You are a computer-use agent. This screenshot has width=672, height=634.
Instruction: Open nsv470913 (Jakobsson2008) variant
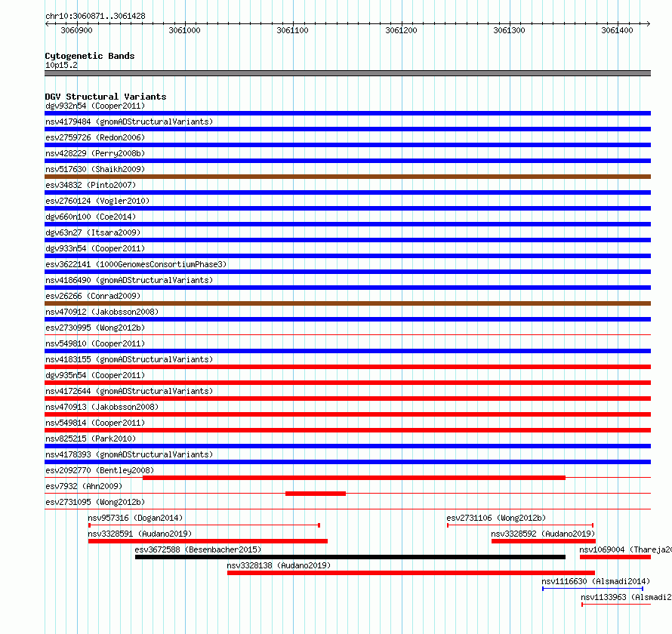[102, 407]
